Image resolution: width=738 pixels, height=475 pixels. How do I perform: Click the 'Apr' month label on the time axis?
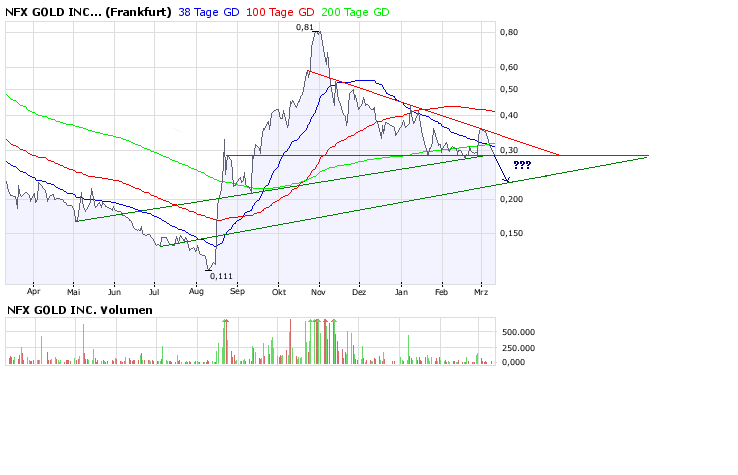33,291
